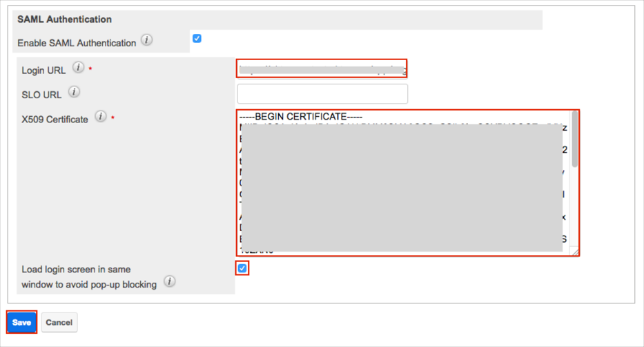Click the SAML Authentication section heading
This screenshot has height=347, width=644.
click(x=64, y=19)
